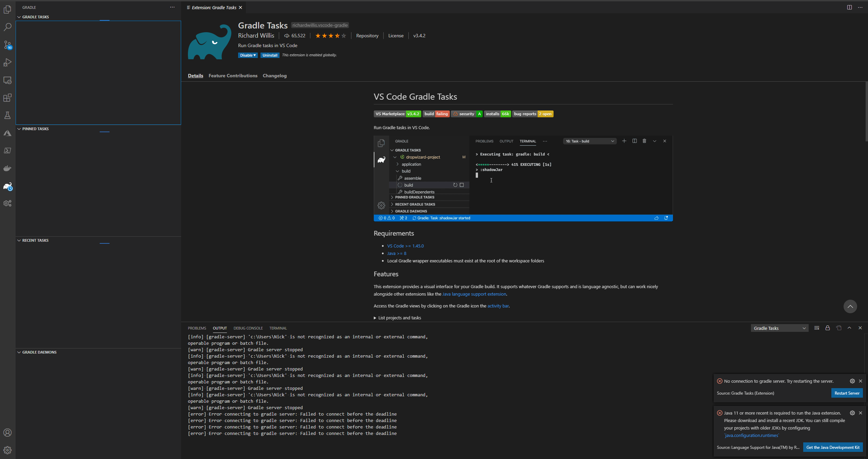Open the Extensions view
The width and height of the screenshot is (868, 459).
7,98
